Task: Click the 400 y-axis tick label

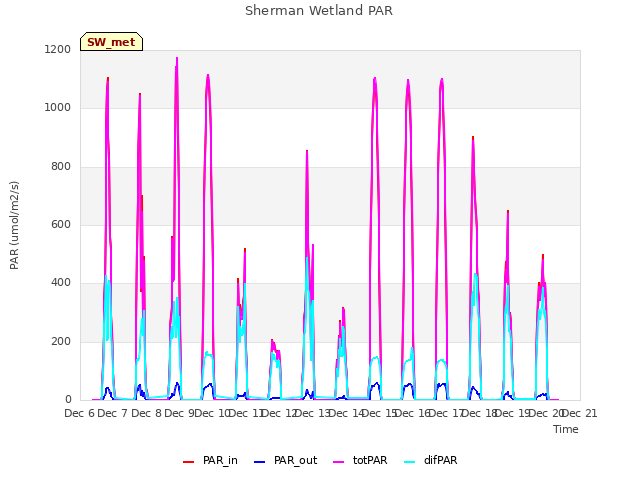Action: (61, 283)
